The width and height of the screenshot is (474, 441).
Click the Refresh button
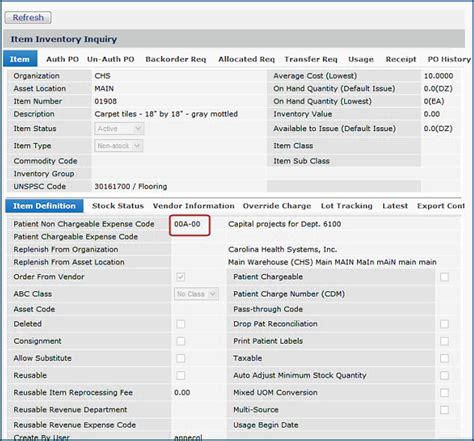[28, 18]
